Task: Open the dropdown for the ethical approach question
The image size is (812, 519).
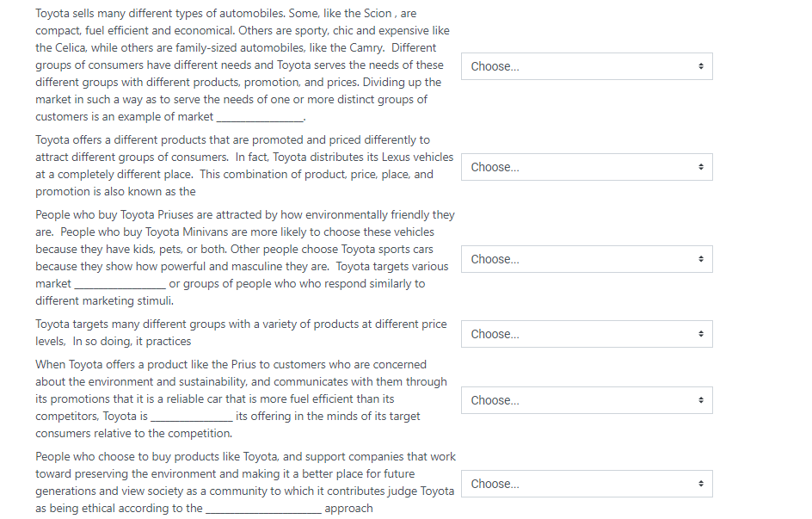Action: [586, 483]
